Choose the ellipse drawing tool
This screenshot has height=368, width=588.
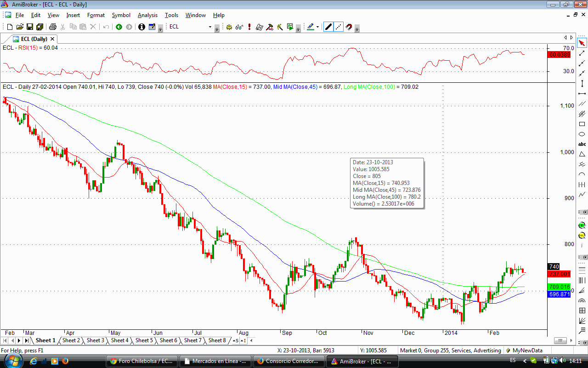tap(582, 134)
